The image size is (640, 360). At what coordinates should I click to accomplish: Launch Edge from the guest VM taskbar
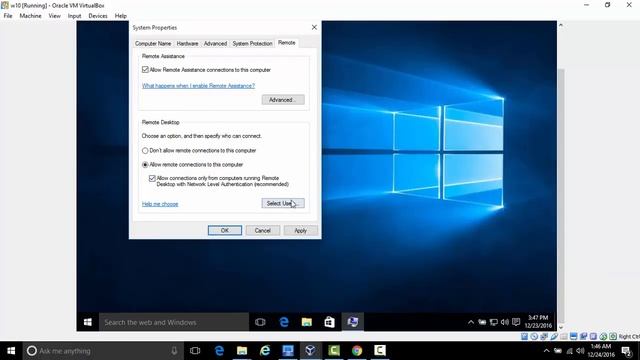click(x=284, y=322)
